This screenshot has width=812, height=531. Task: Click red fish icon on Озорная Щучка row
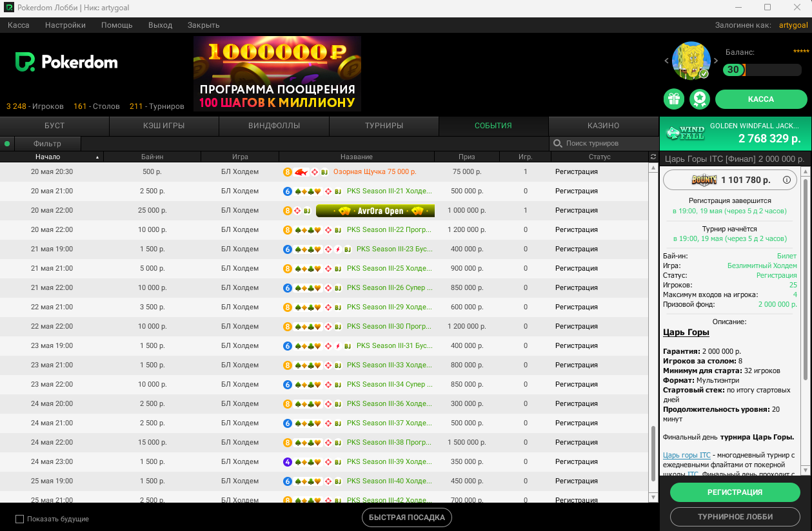[301, 172]
